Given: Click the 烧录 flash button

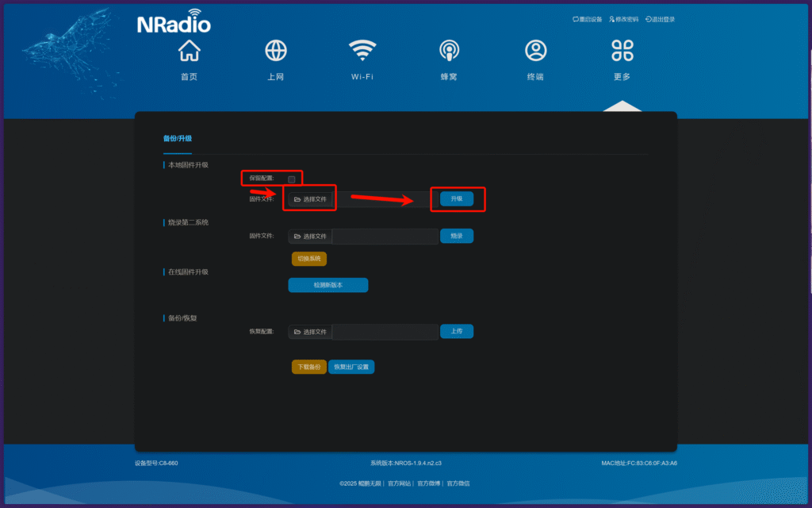Looking at the screenshot, I should coord(457,236).
